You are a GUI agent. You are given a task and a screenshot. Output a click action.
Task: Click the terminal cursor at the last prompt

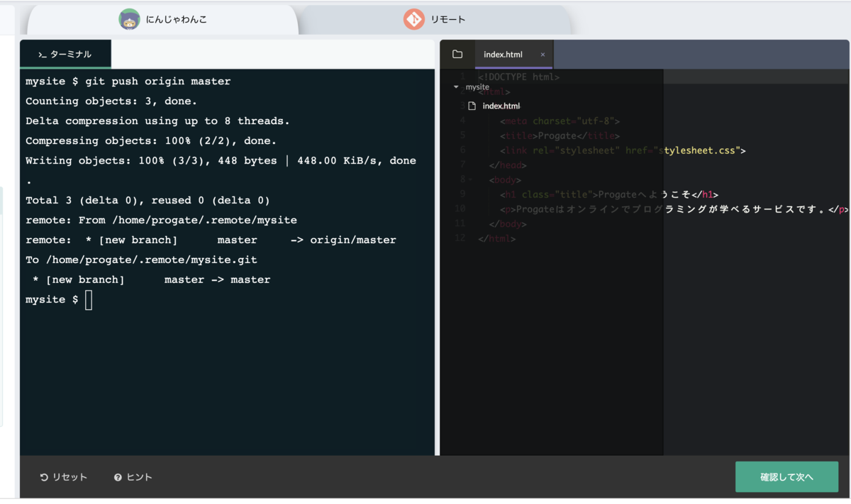click(89, 301)
